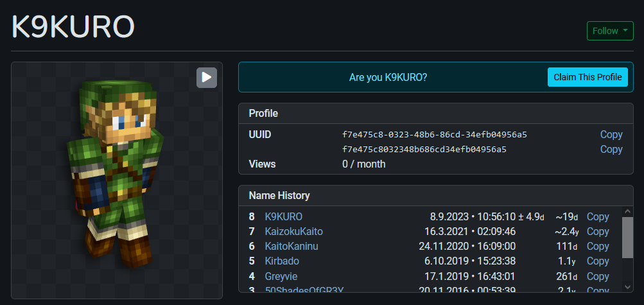The height and width of the screenshot is (305, 644).
Task: Open Kirbado name link
Action: 282,261
